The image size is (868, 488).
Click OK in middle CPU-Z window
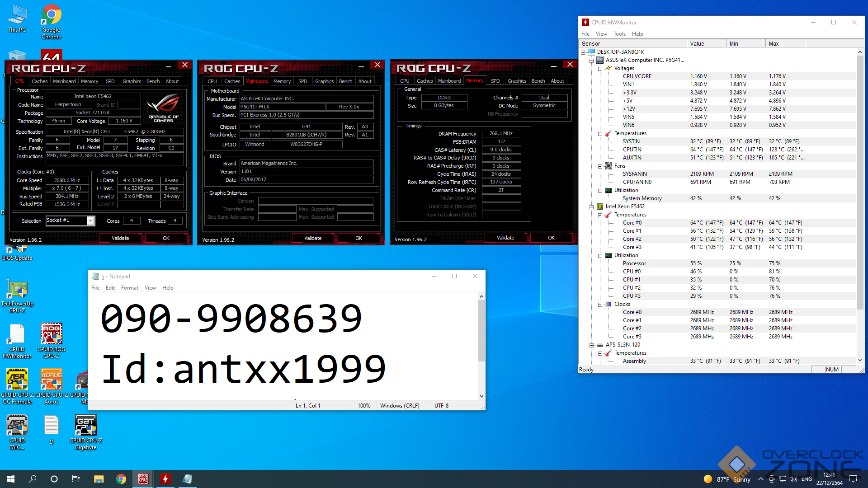(x=359, y=238)
